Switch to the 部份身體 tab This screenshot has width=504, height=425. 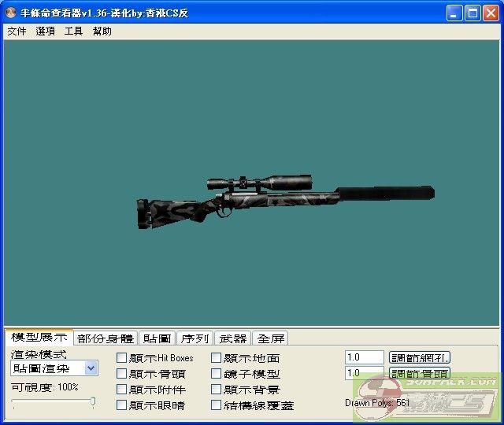click(x=106, y=338)
